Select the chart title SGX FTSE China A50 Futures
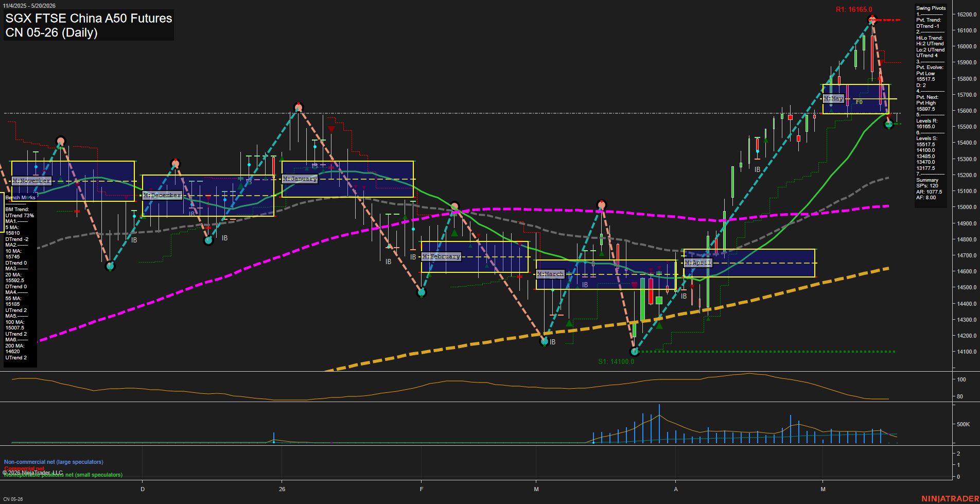Viewport: 980px width, 504px height. point(89,18)
